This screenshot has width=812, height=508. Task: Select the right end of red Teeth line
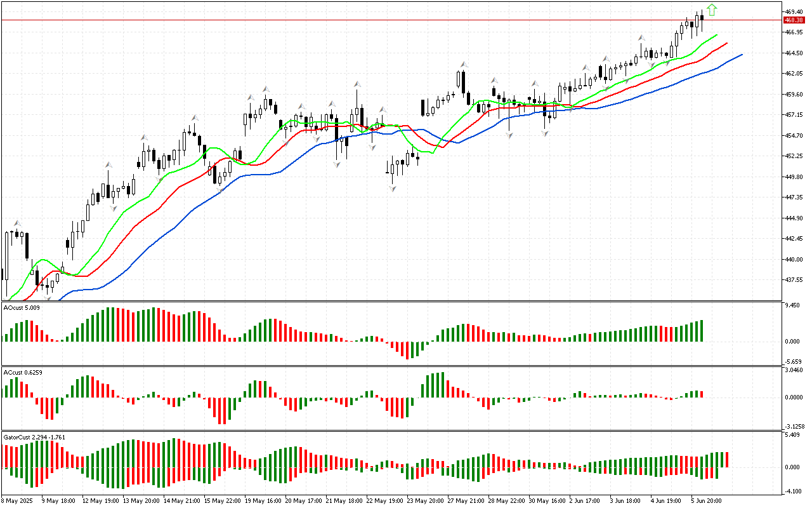[x=726, y=43]
